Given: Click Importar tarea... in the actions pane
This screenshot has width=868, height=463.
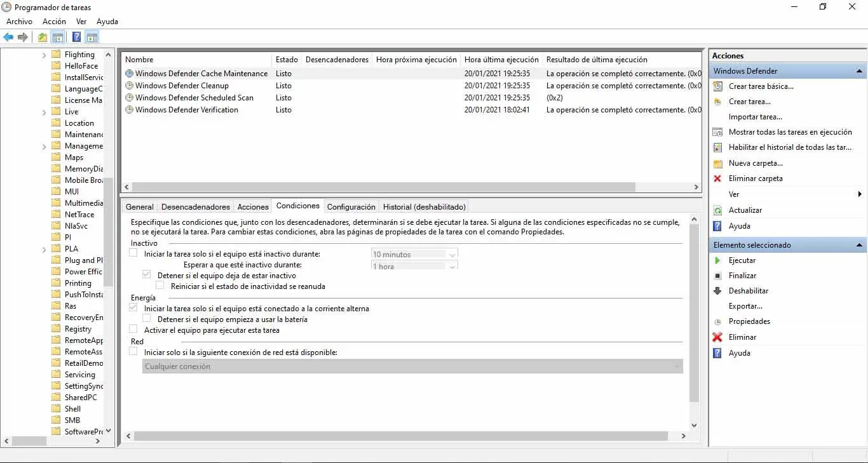Looking at the screenshot, I should 756,117.
